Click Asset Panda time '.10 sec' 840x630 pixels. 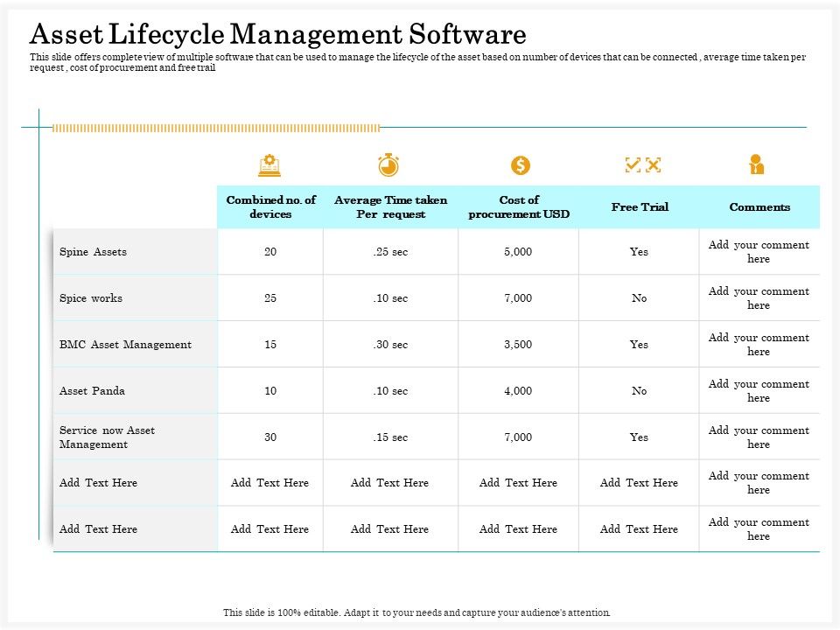click(390, 390)
